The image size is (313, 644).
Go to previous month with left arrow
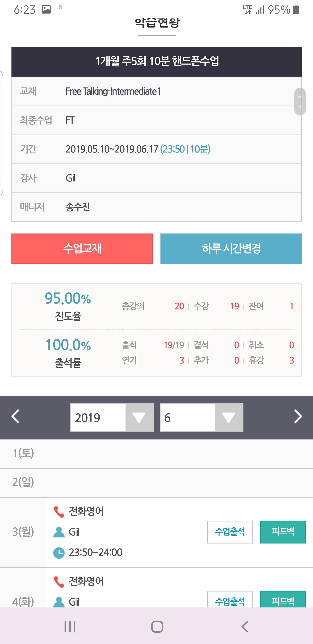[15, 416]
